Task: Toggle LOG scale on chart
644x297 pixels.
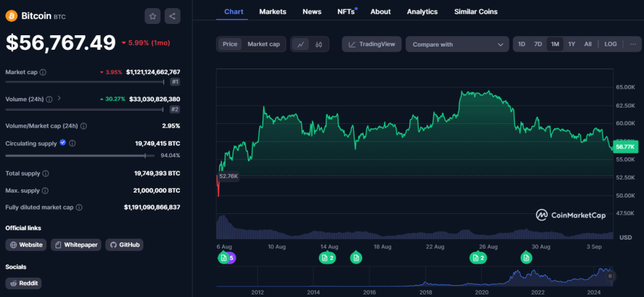Action: 610,45
